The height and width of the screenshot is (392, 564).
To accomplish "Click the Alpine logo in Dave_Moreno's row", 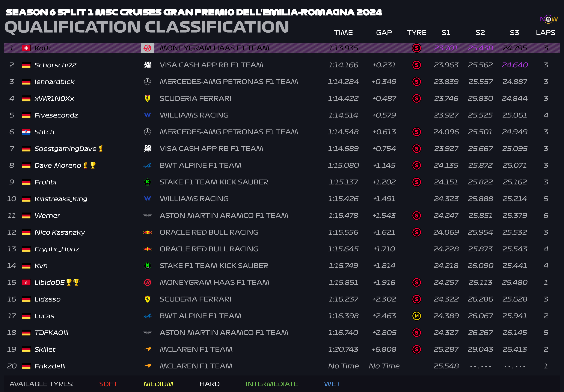I will coord(147,166).
